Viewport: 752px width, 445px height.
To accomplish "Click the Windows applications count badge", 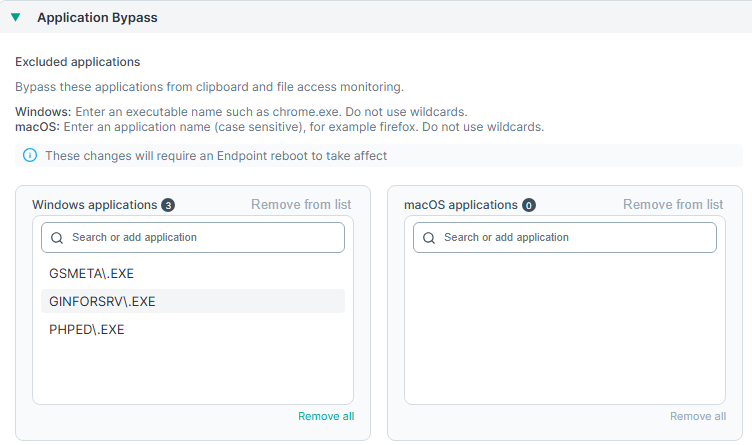I will [168, 205].
